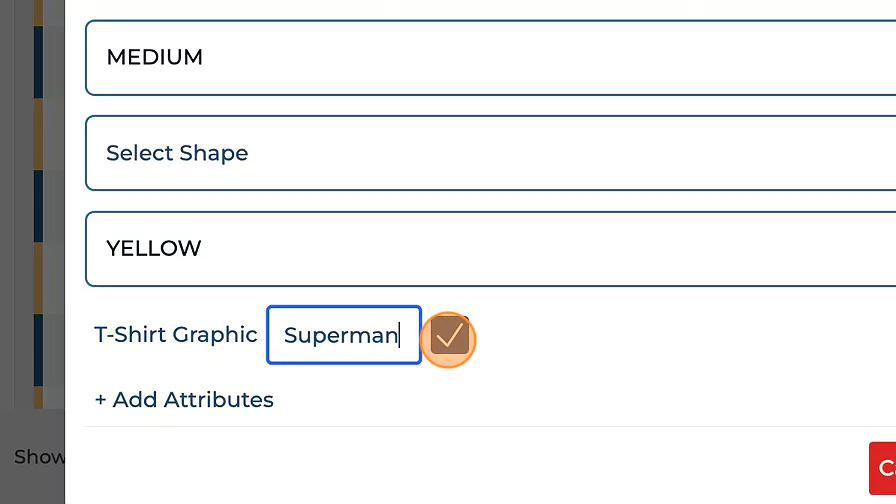Viewport: 896px width, 504px height.
Task: Click the Select Shape placeholder text
Action: [177, 154]
